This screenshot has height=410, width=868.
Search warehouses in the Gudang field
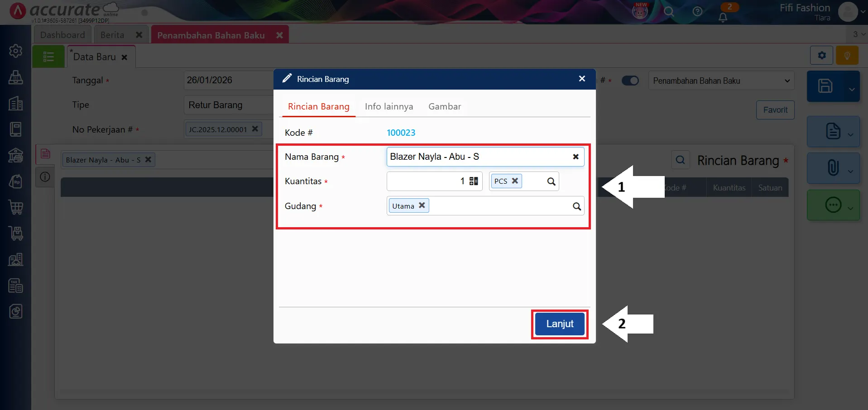[576, 206]
